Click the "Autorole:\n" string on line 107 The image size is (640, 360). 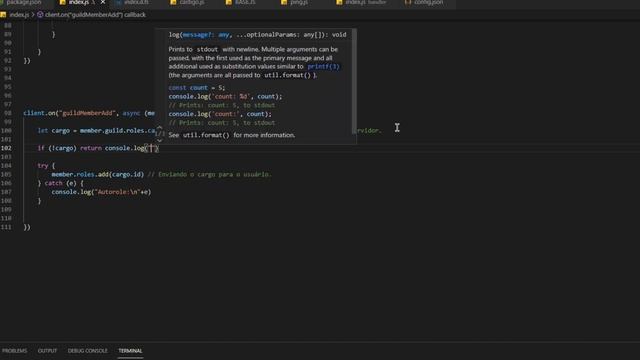click(117, 192)
